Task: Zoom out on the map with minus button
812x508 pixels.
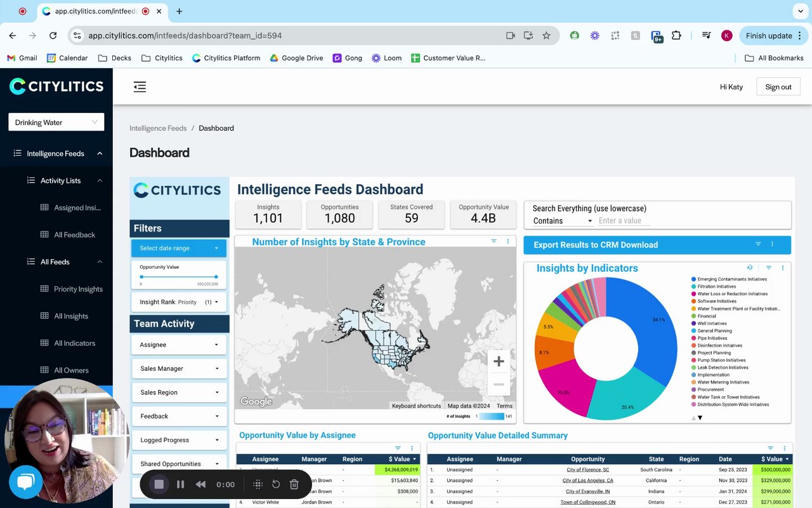Action: click(499, 384)
